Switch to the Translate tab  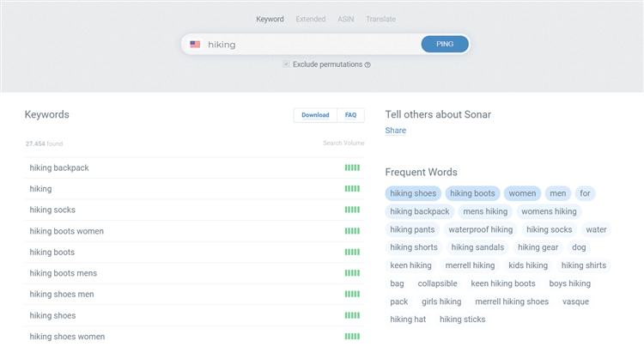tap(380, 19)
